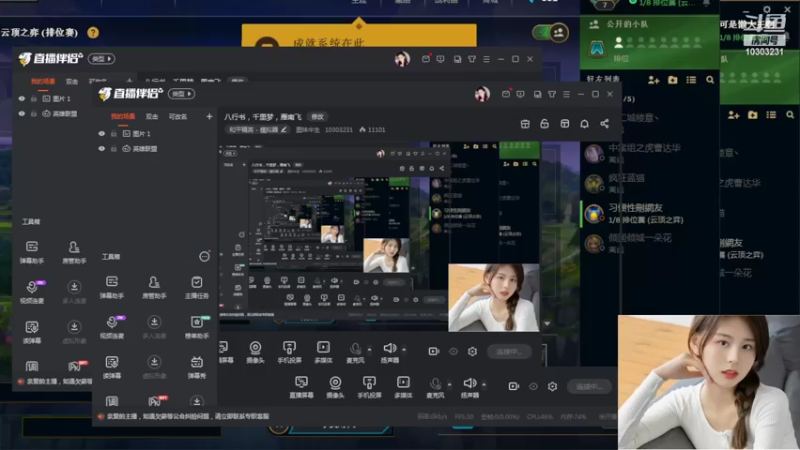Select 可改名 tab in front window

tap(178, 117)
